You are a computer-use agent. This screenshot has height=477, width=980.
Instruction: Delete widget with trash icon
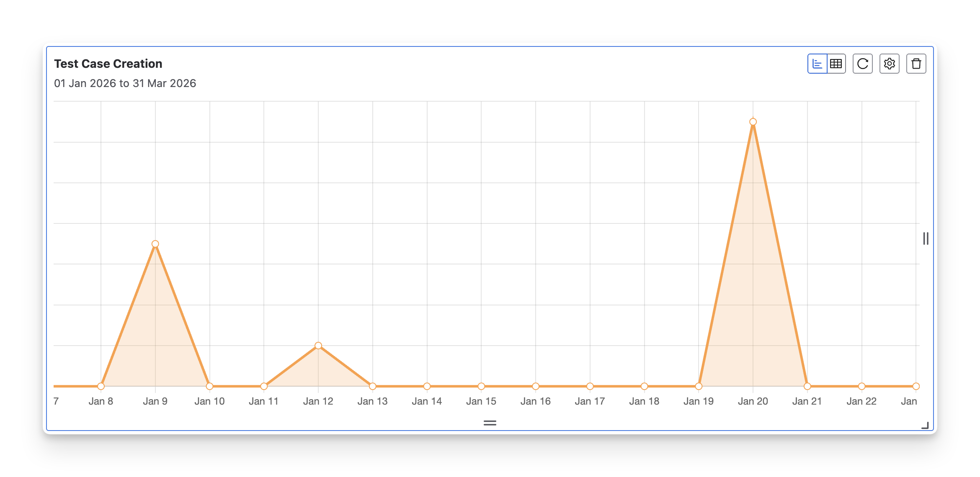tap(916, 64)
